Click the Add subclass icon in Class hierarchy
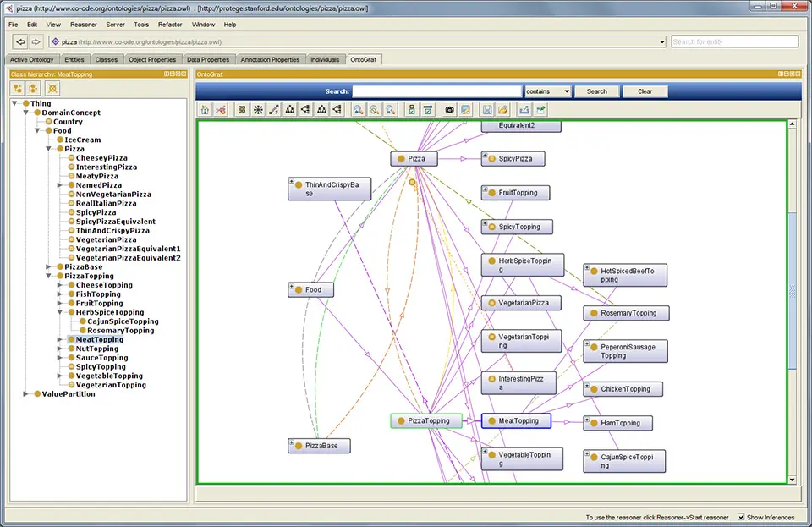The width and height of the screenshot is (812, 527). tap(18, 88)
